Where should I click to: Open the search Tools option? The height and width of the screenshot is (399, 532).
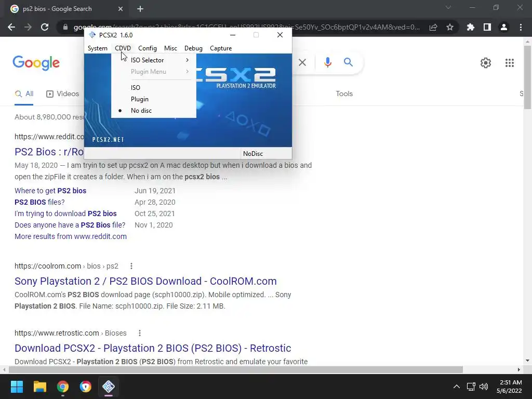click(x=344, y=94)
